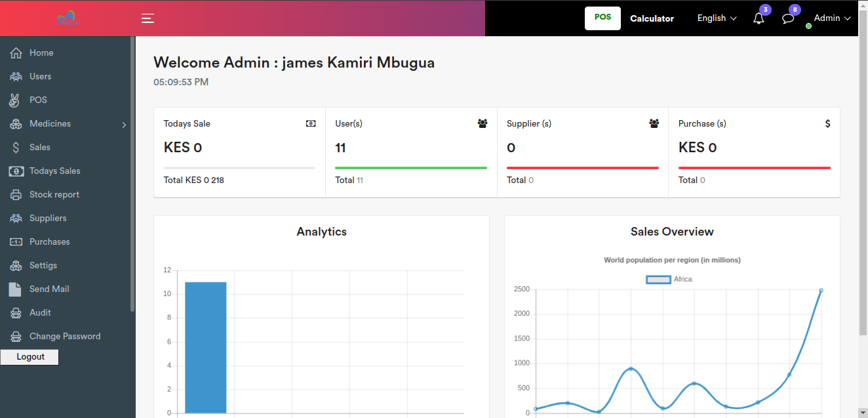Screen dimensions: 868x418
Task: Click the app logo in top-left corner
Action: [x=68, y=18]
